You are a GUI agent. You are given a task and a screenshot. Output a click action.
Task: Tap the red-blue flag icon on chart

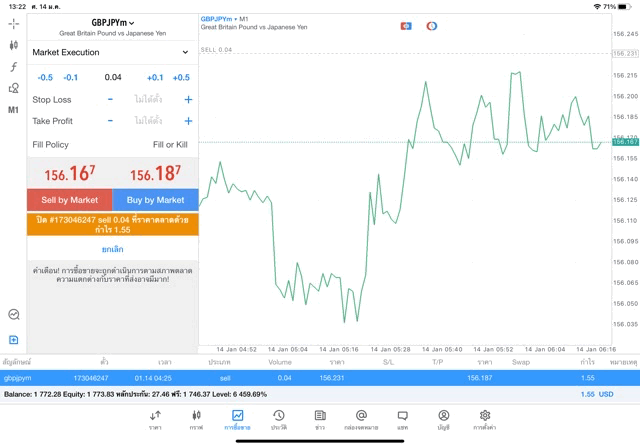[406, 26]
